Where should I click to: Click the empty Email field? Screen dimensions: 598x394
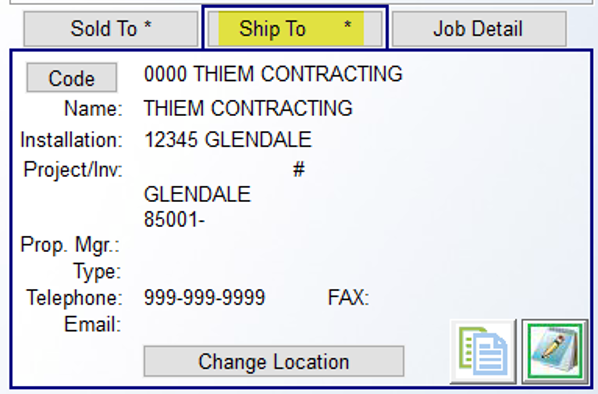[267, 325]
